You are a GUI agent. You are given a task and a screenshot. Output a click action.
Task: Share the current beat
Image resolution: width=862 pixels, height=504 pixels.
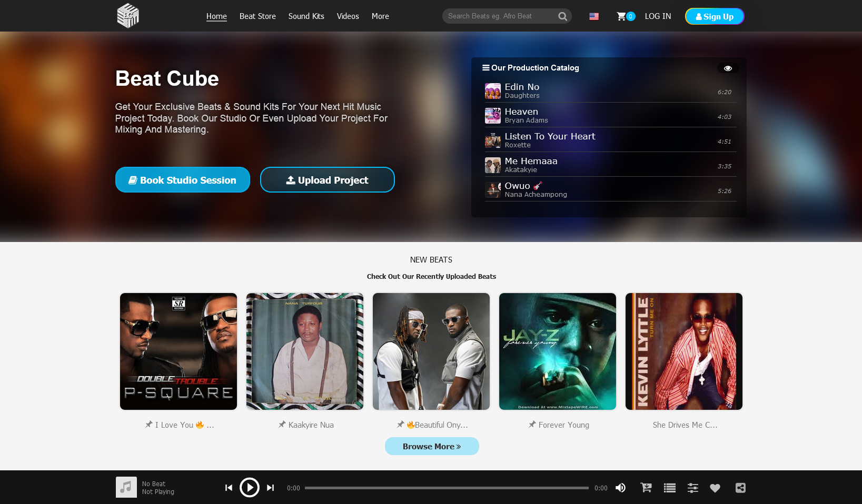[x=740, y=488]
